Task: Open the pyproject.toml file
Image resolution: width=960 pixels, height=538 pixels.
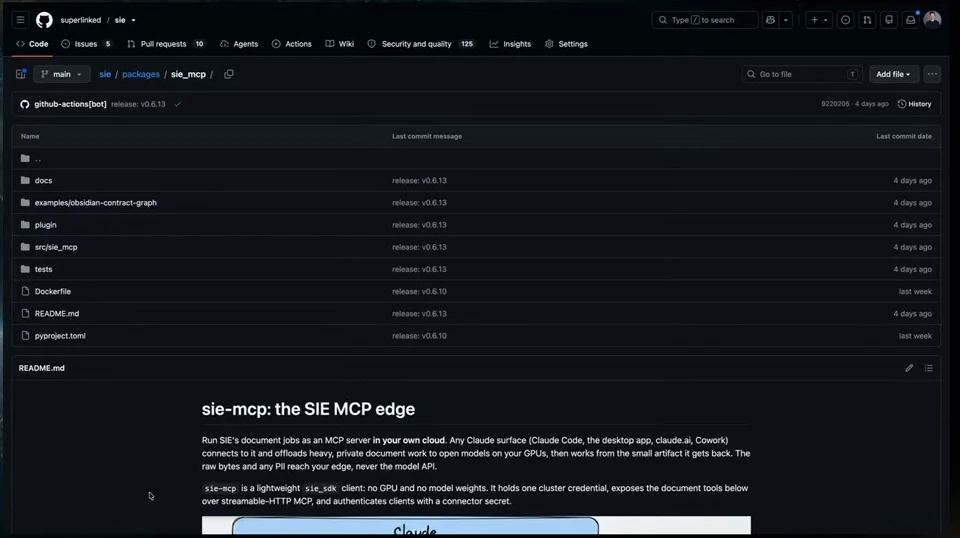Action: pos(60,336)
